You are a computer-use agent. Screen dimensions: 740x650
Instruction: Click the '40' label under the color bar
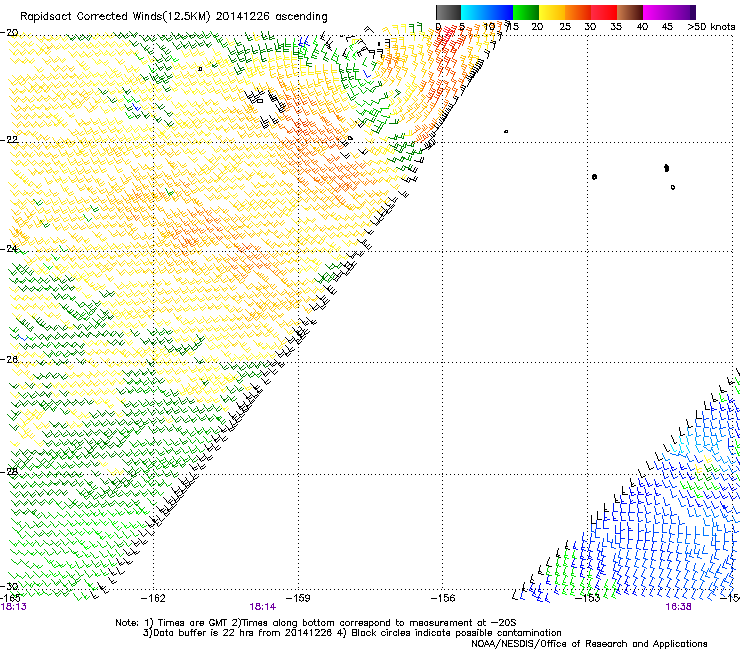642,27
